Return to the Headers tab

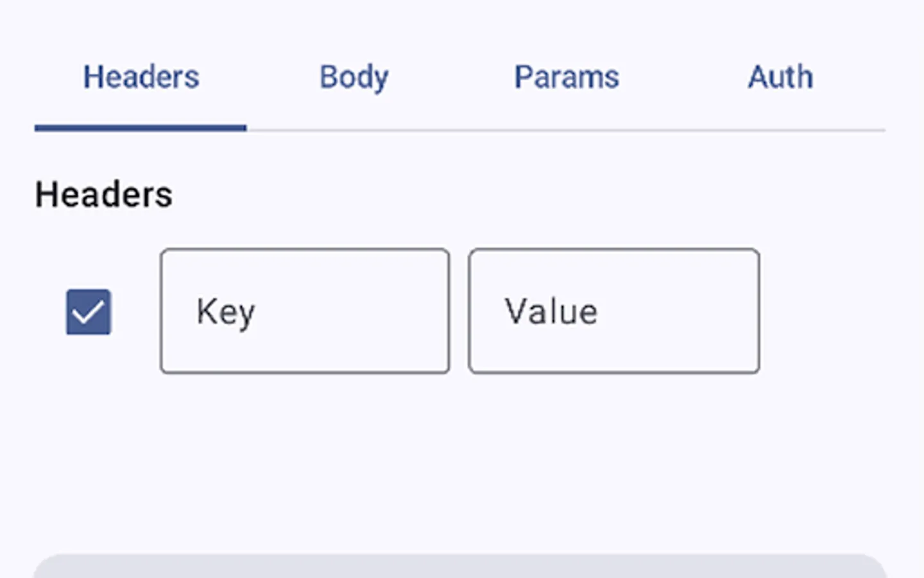point(141,78)
